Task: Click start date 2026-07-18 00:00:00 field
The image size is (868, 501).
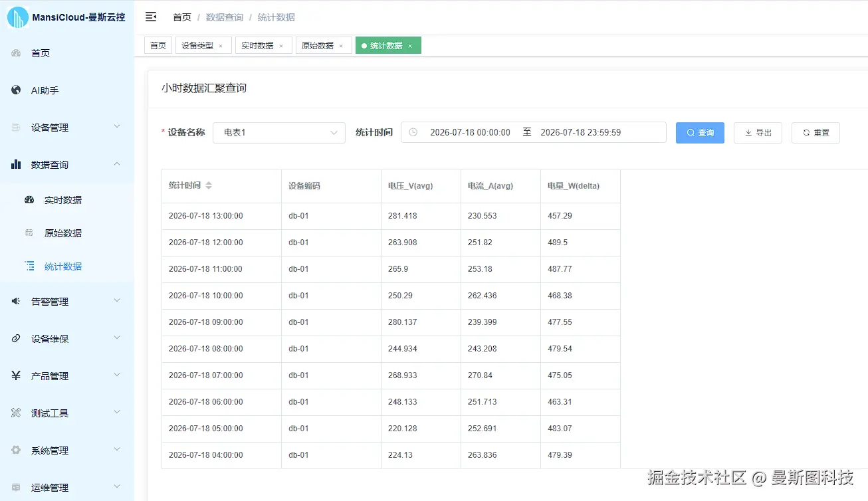Action: [470, 132]
